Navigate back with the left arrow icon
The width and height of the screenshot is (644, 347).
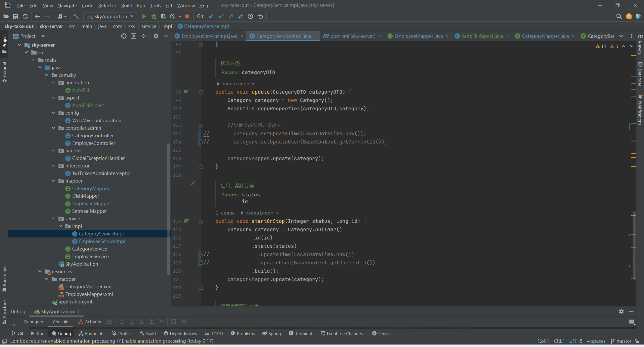coord(37,16)
